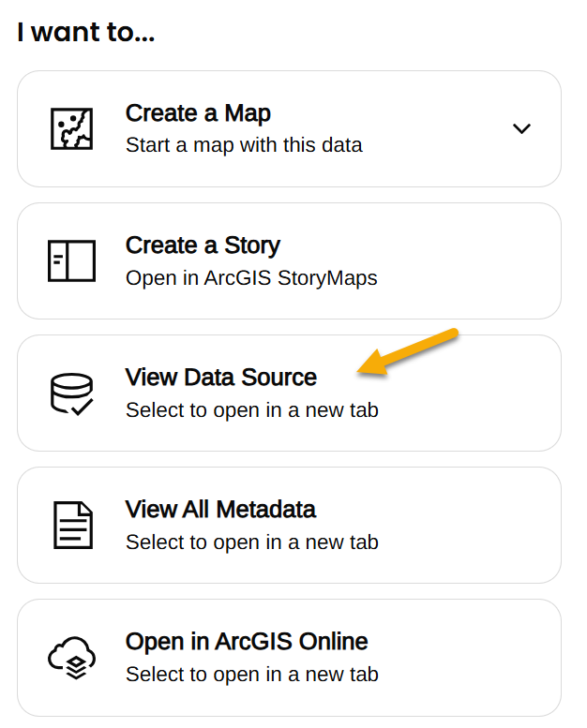Screen dimensions: 587x728
Task: Select the Create a Story card
Action: (x=289, y=260)
